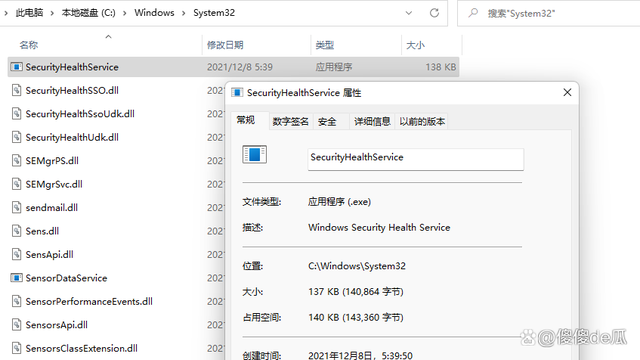This screenshot has height=360, width=640.
Task: Select SecurityHealthSSO.dll in the list
Action: (x=72, y=90)
